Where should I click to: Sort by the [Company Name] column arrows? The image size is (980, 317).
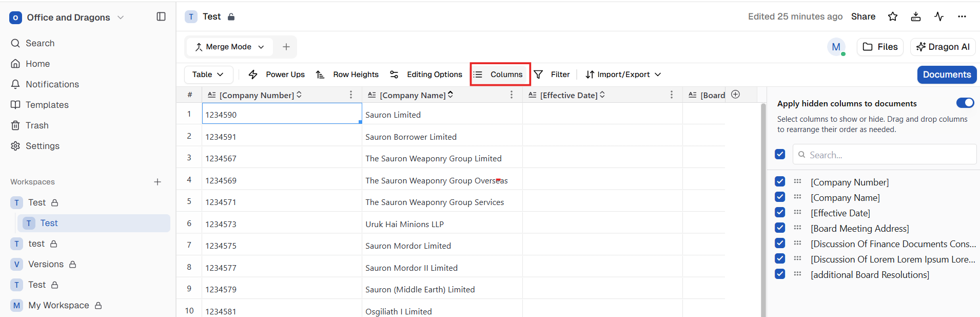pos(450,95)
